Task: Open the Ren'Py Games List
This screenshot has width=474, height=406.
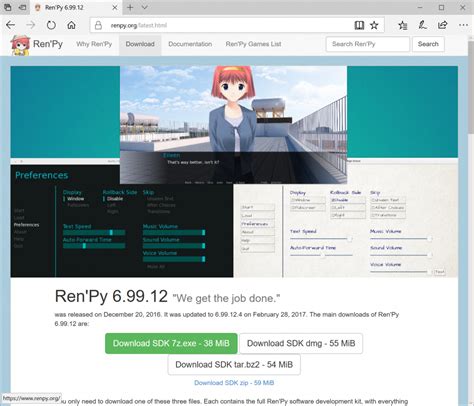Action: [x=253, y=44]
